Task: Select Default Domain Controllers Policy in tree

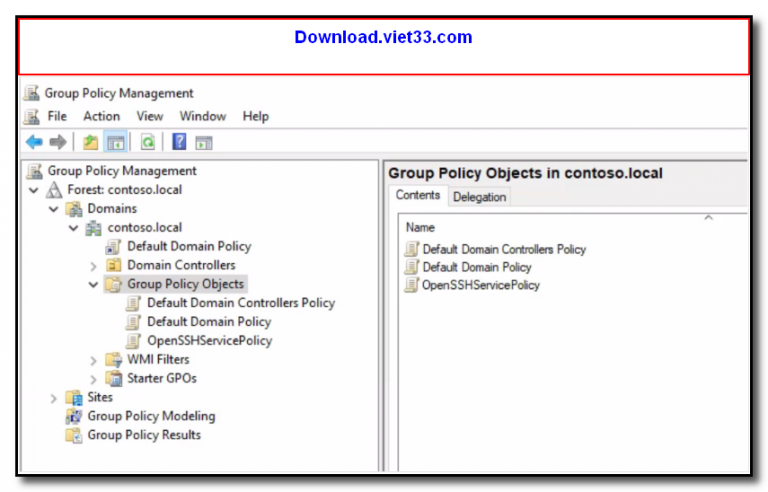Action: click(x=240, y=303)
